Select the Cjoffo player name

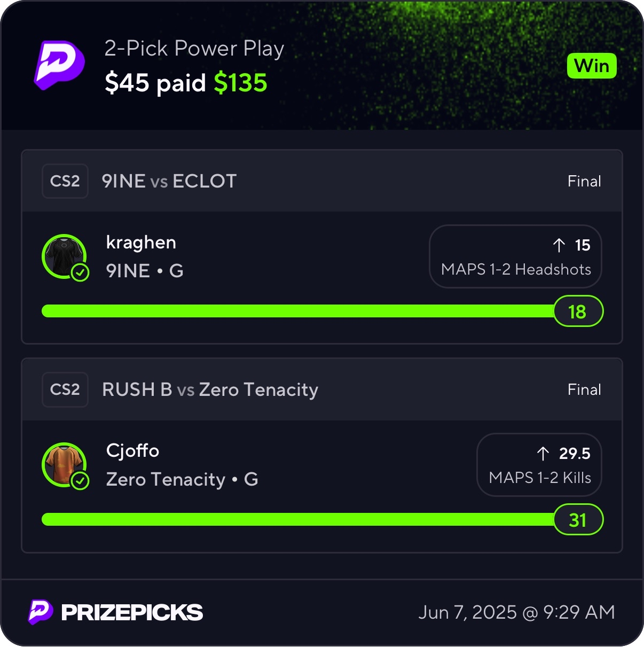[132, 451]
